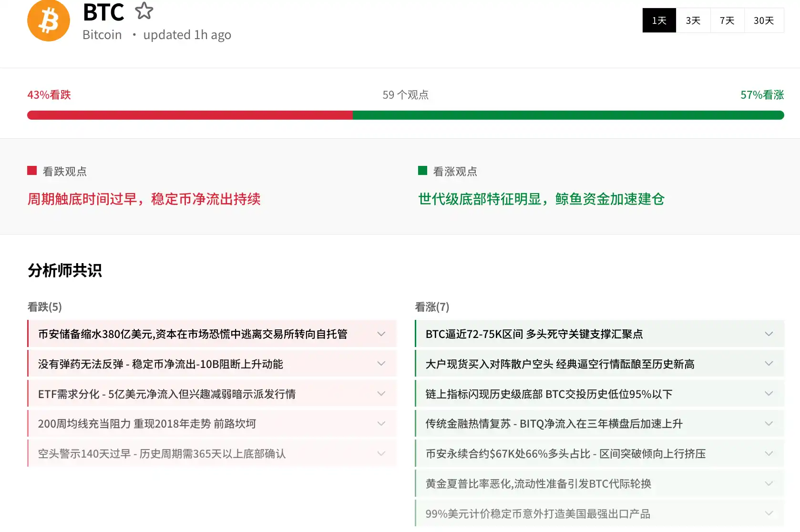Click the 周期触底时间过早 bearish headline

point(144,199)
